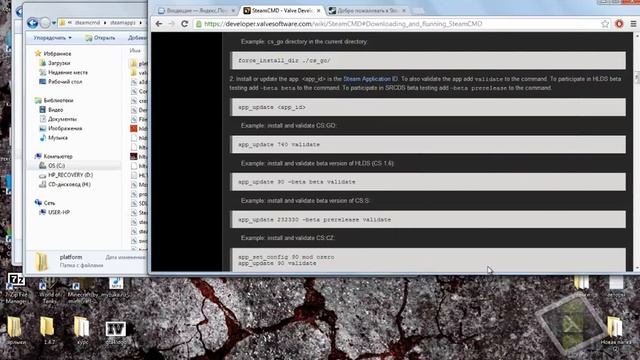Select the Новая папка folder on desktop
Screen dimensions: 640x360
[x=616, y=332]
